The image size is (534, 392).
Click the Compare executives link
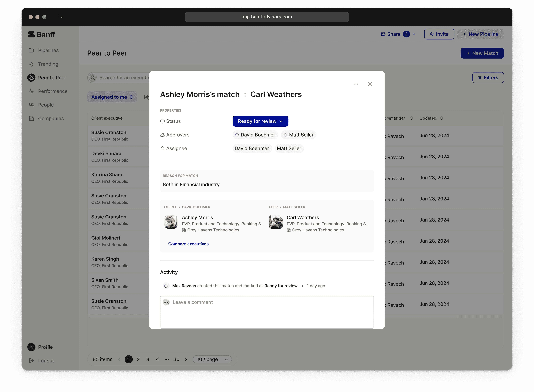click(x=188, y=244)
